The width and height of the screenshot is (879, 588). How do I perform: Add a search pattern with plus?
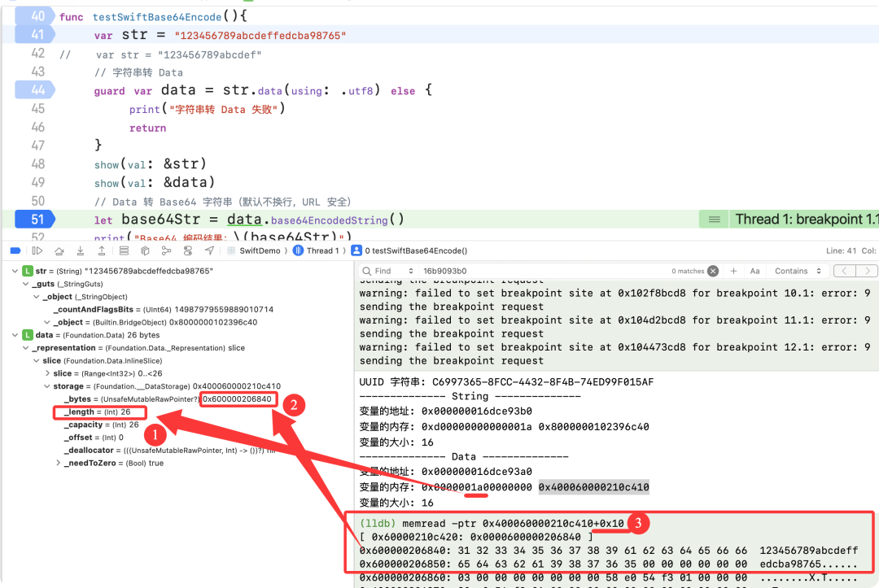pyautogui.click(x=733, y=271)
